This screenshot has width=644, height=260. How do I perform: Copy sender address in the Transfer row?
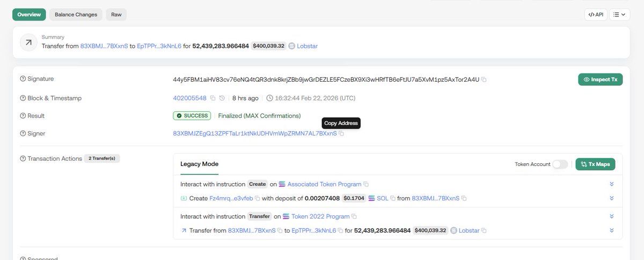click(x=280, y=230)
